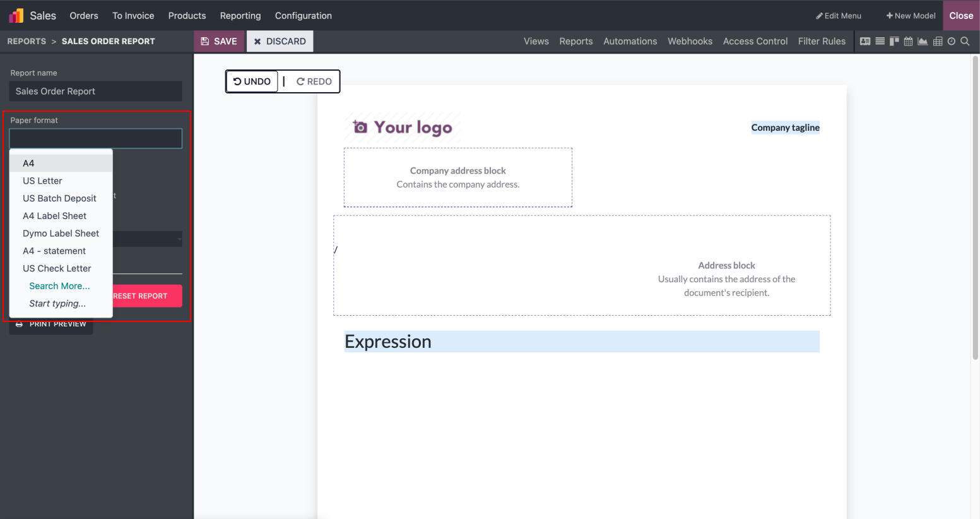
Task: Click the Sales app logo icon
Action: (16, 15)
